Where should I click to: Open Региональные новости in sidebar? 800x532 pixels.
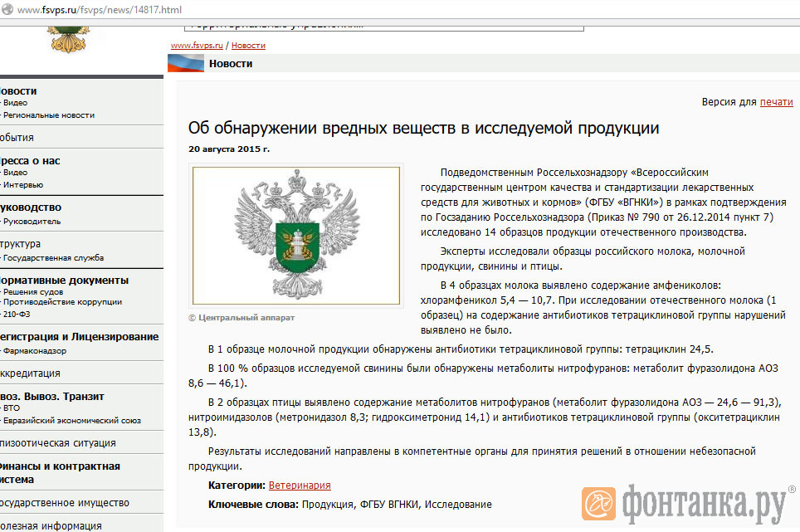[48, 115]
